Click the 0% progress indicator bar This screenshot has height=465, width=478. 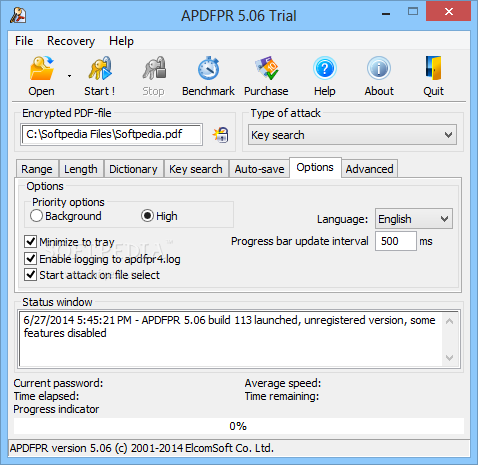[239, 426]
